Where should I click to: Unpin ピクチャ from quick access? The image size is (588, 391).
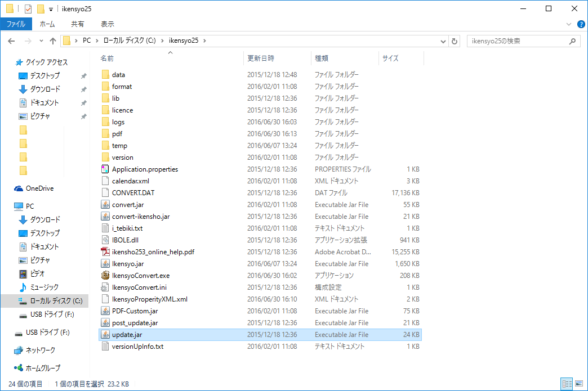coord(83,116)
